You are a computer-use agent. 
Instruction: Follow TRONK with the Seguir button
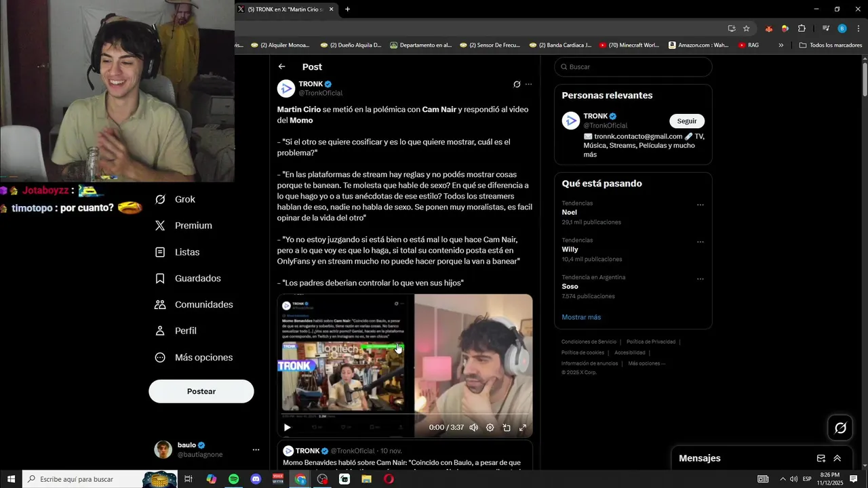[x=687, y=121]
